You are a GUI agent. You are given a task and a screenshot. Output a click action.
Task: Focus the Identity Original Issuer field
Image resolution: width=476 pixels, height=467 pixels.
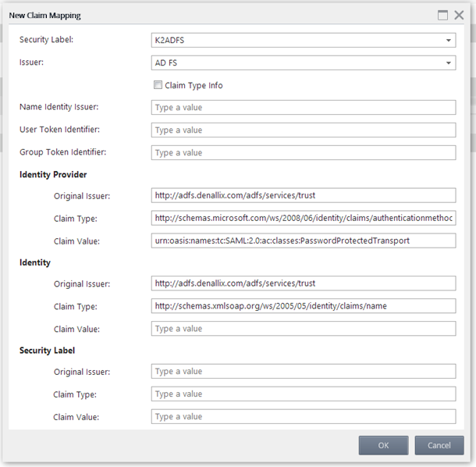tap(303, 283)
